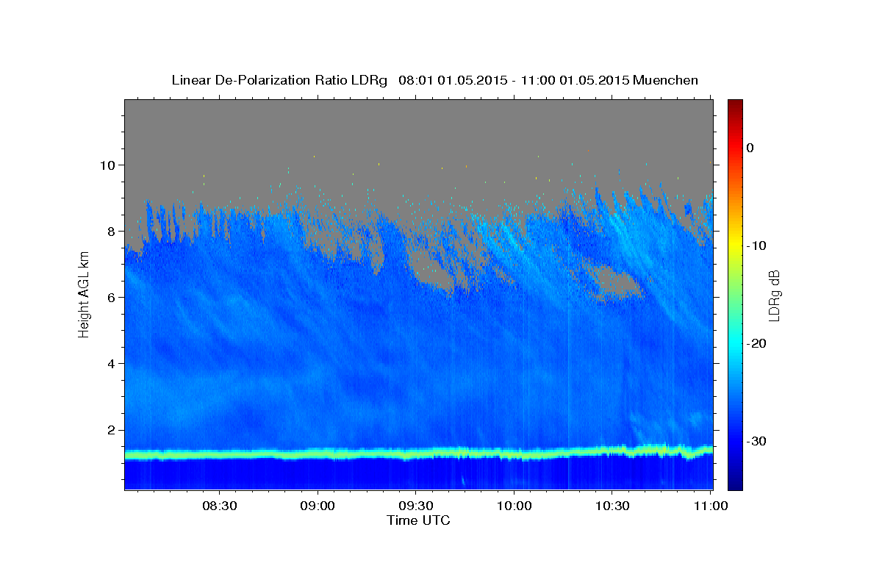Click the colorbar value 0 label
Screen dimensions: 882x588
tap(750, 148)
